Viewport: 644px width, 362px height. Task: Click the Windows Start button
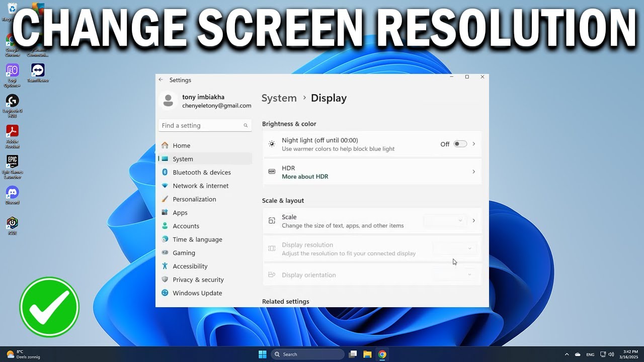pos(262,354)
